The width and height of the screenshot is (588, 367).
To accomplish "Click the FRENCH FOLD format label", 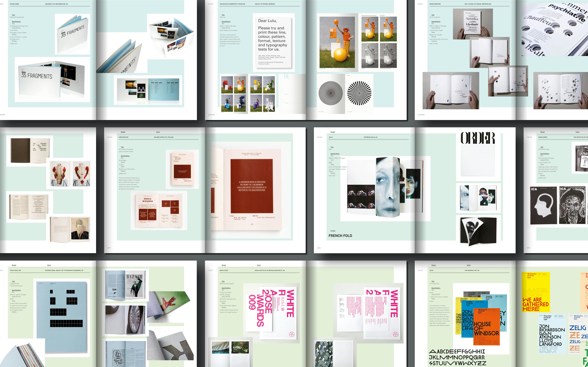I will 340,236.
